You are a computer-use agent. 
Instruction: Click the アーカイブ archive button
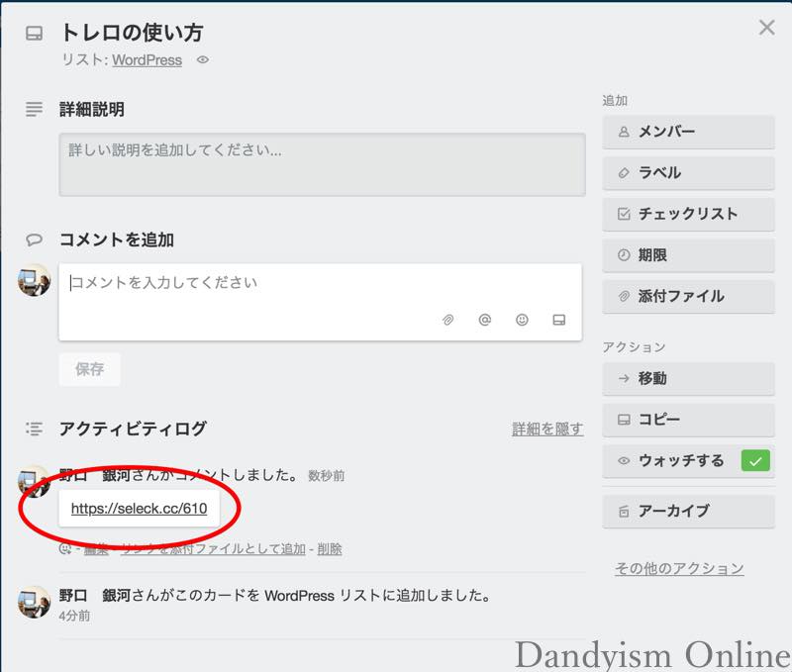pyautogui.click(x=688, y=512)
